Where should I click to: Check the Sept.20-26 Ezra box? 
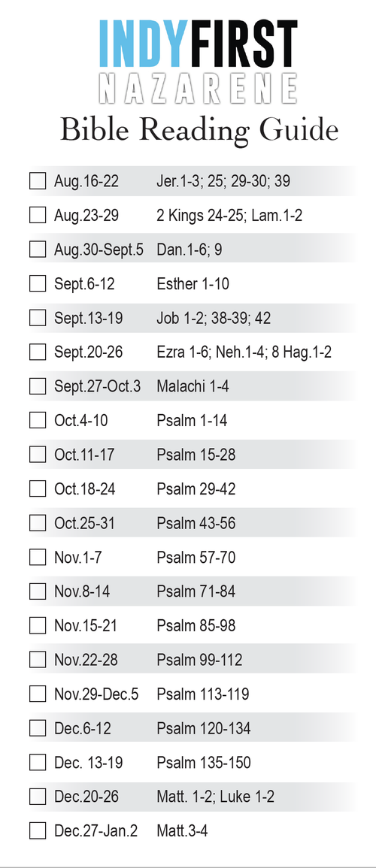click(x=38, y=352)
